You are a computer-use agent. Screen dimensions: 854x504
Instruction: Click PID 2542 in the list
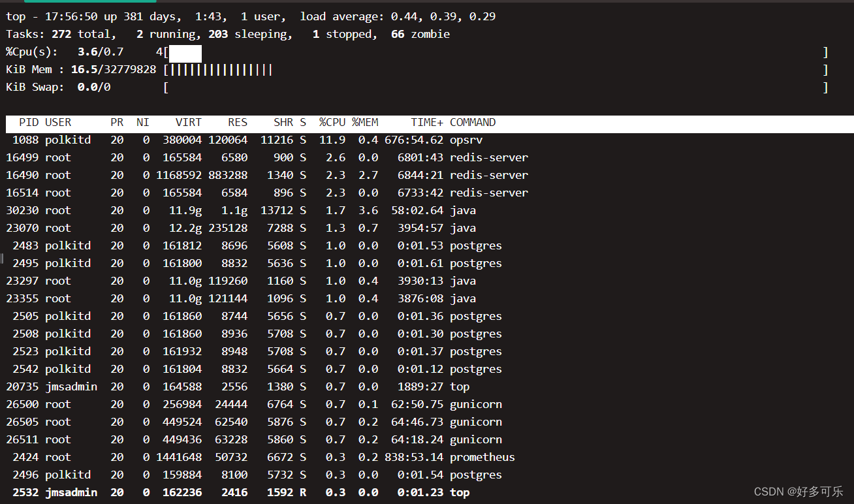(25, 369)
